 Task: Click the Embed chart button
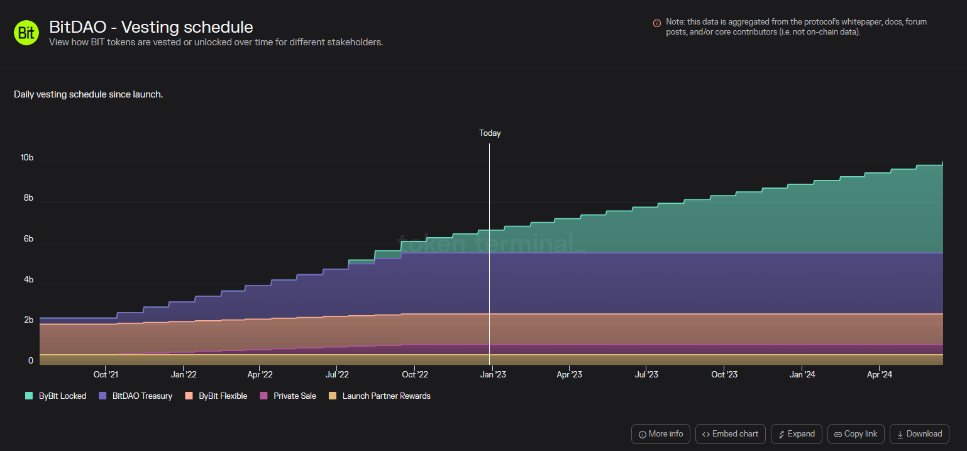tap(730, 434)
